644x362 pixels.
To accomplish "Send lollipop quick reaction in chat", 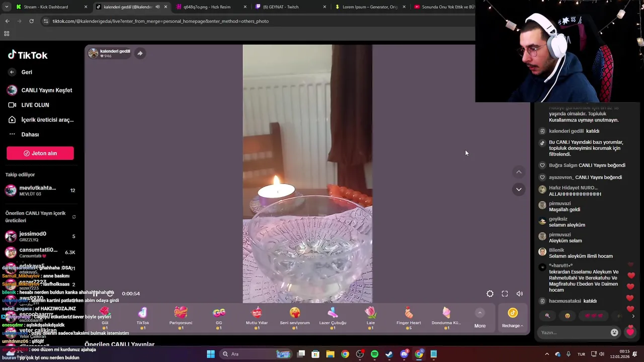I will [x=547, y=316].
